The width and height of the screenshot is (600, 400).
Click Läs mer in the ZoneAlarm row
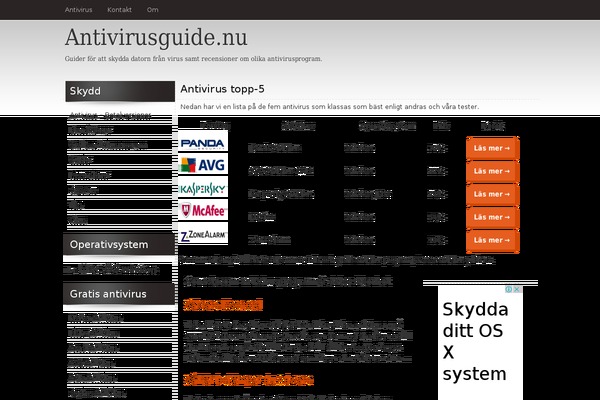[492, 240]
